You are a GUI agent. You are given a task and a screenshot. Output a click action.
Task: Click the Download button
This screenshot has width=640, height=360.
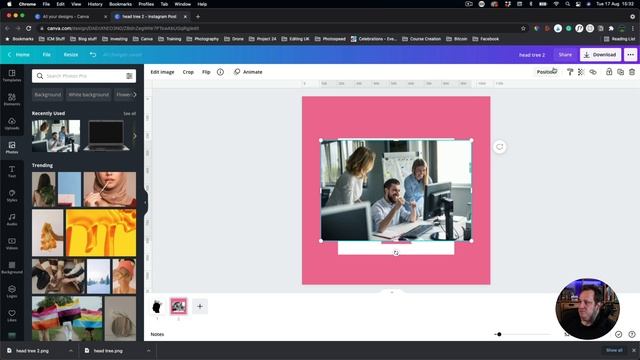[x=600, y=55]
